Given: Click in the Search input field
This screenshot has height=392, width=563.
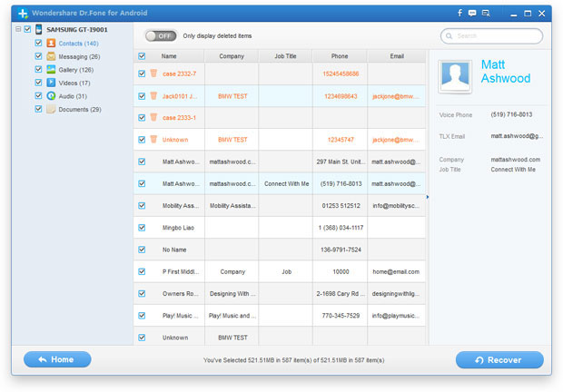Looking at the screenshot, I should [x=491, y=36].
